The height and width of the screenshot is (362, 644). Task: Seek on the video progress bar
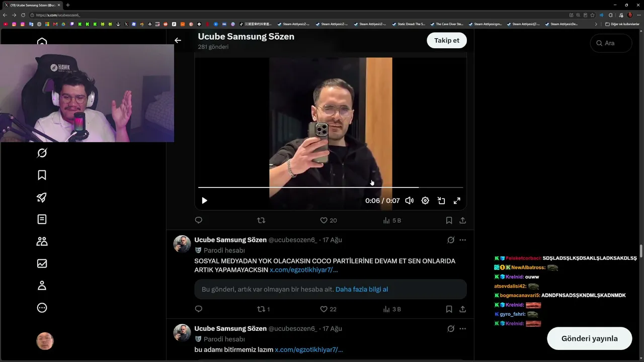click(331, 188)
